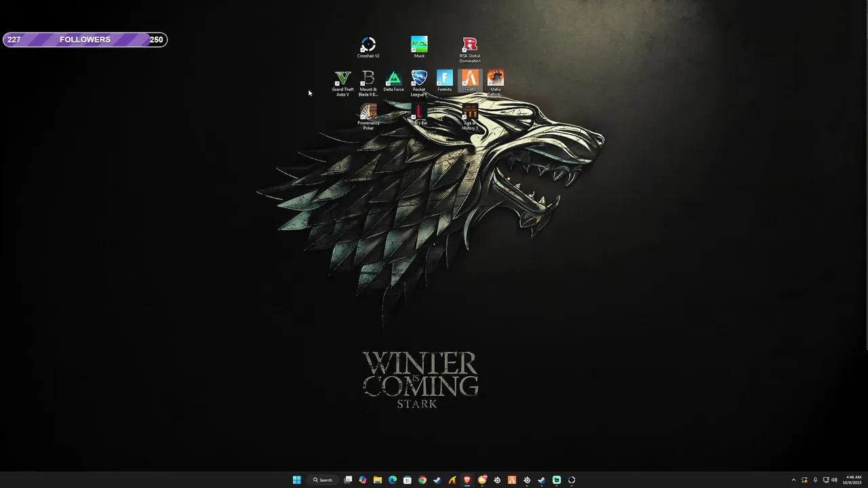Launch Copilot from the taskbar
The image size is (868, 488).
[x=363, y=480]
